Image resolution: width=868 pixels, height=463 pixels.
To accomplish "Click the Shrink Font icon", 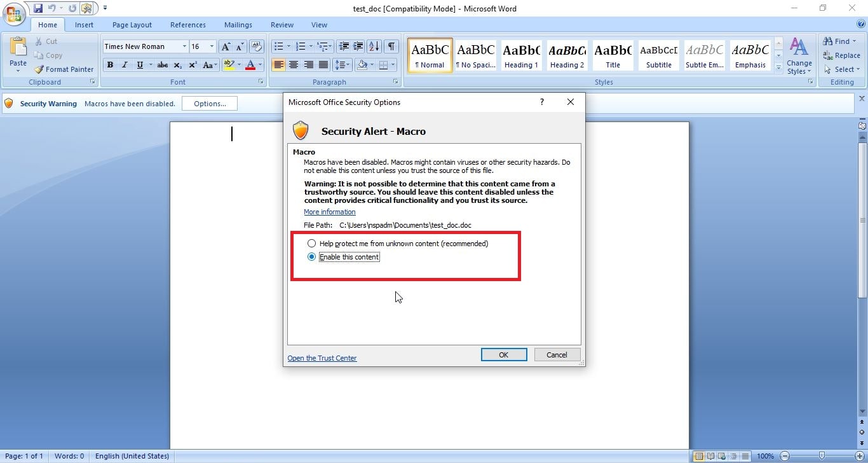I will tap(240, 46).
